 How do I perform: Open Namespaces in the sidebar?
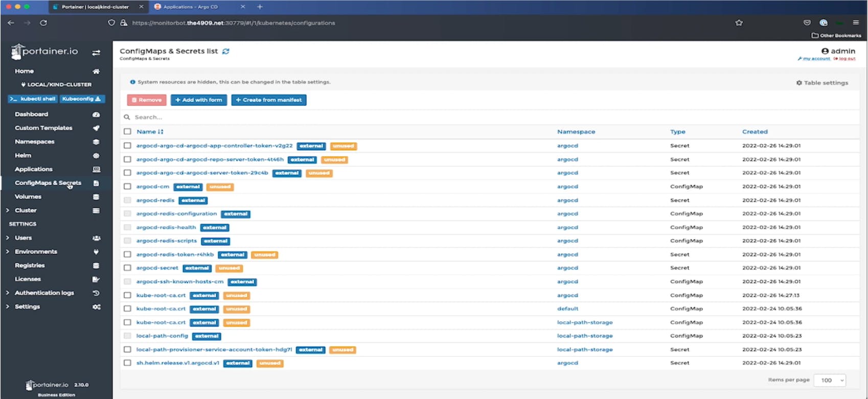point(34,142)
